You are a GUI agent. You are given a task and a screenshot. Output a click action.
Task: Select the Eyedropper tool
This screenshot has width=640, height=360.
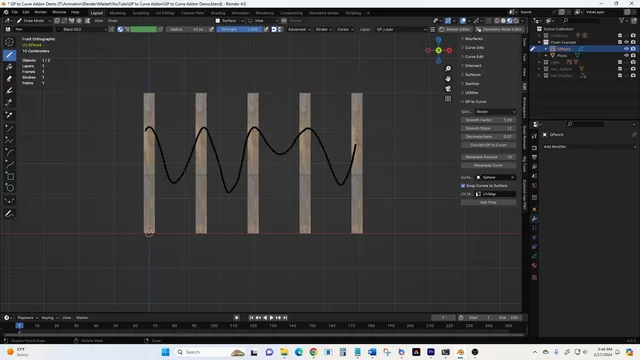point(9,115)
